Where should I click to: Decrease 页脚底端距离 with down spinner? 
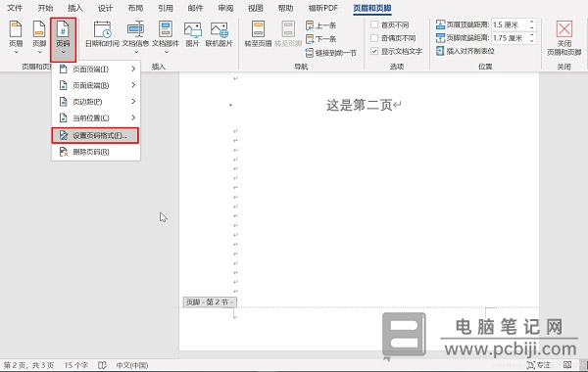532,40
